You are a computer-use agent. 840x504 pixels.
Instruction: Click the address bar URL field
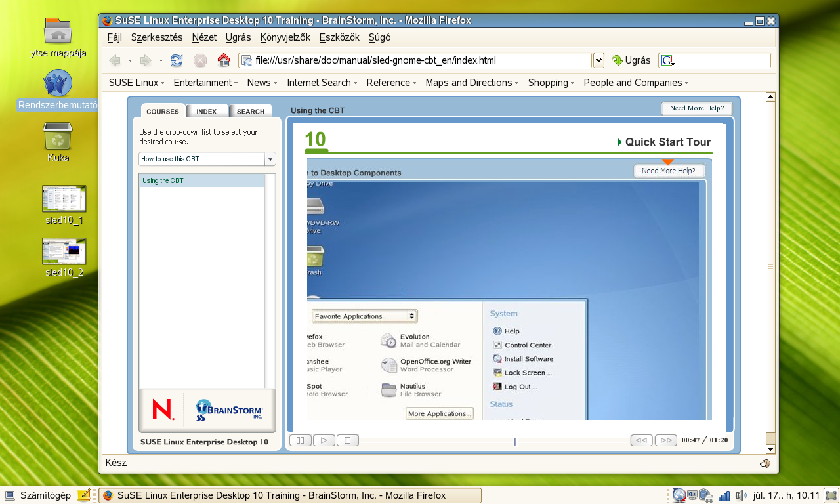415,60
